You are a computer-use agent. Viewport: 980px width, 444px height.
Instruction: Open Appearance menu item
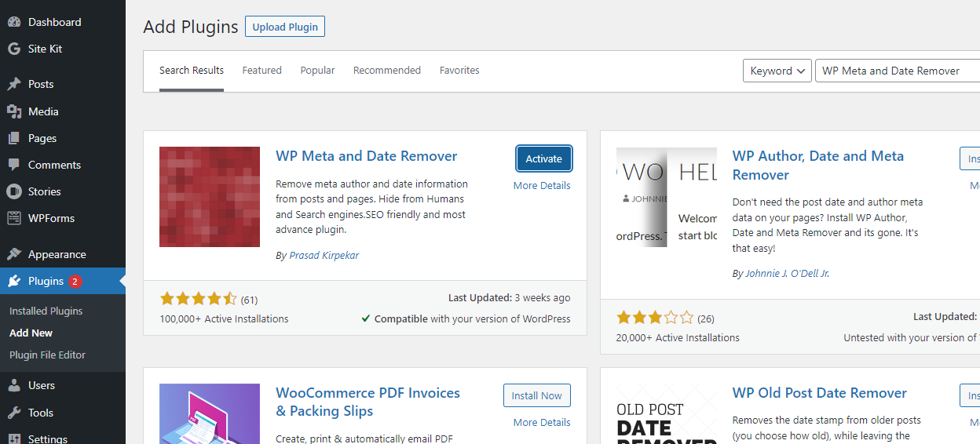pyautogui.click(x=63, y=254)
